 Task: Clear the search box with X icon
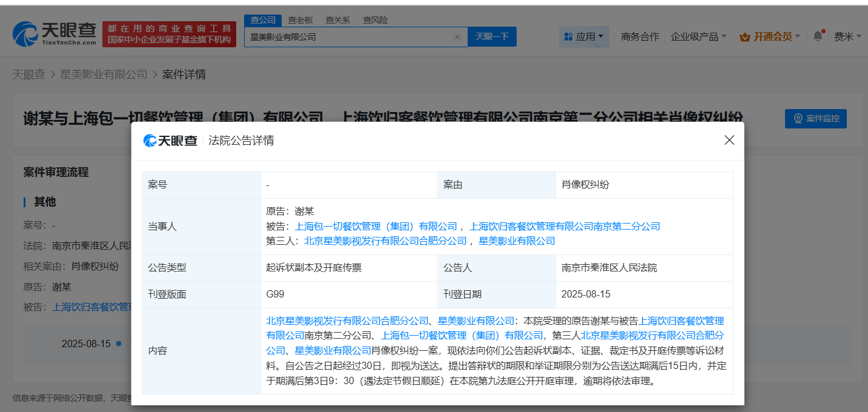[457, 37]
